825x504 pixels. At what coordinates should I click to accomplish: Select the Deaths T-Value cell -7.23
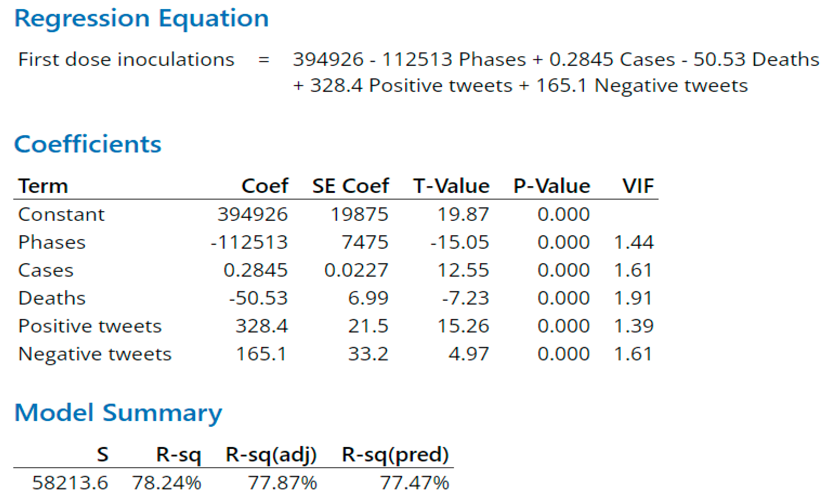[465, 298]
